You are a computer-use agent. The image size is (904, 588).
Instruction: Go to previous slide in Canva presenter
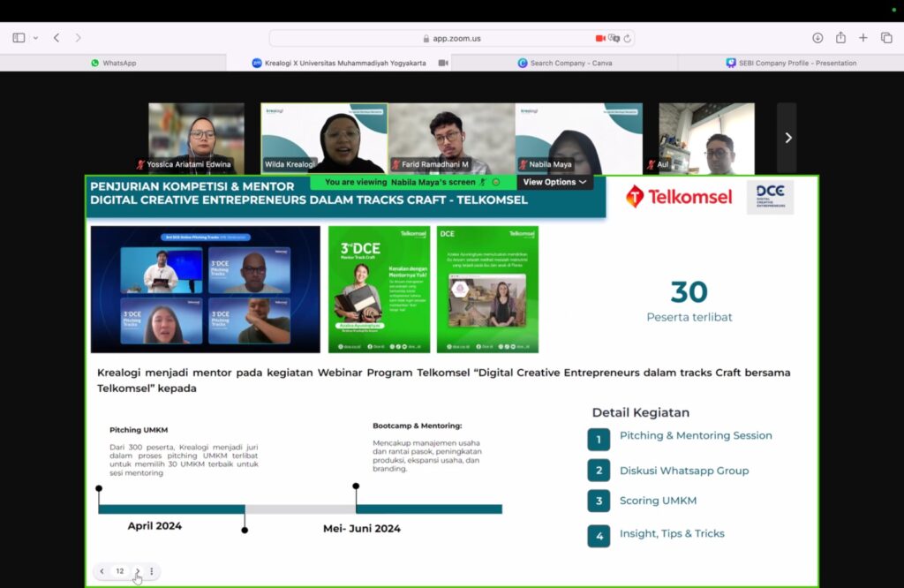pyautogui.click(x=102, y=571)
